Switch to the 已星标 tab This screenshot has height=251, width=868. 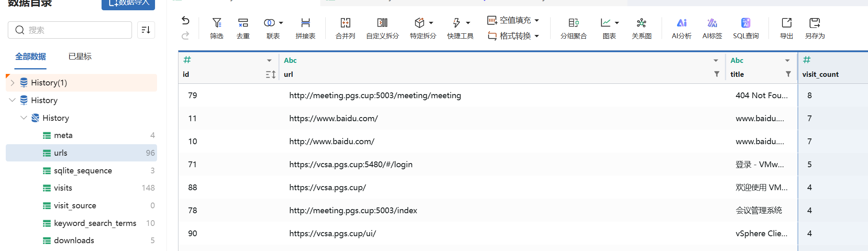[80, 57]
